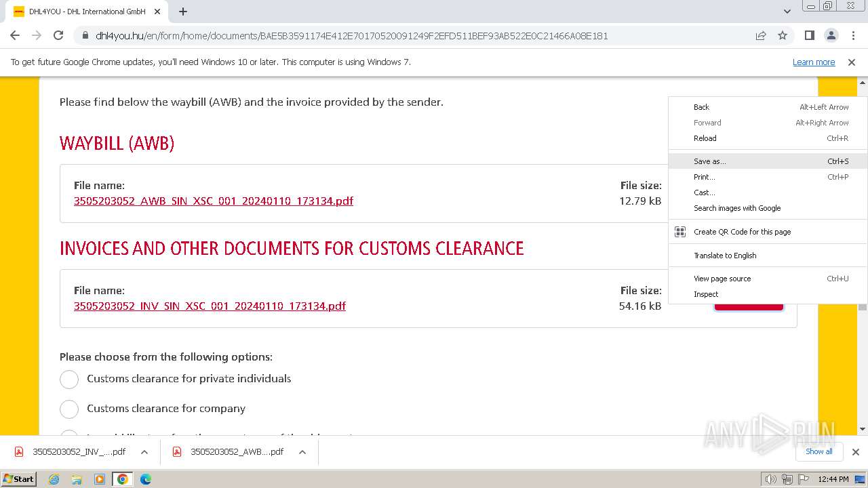This screenshot has height=488, width=868.
Task: Reload the page with the toolbar icon
Action: 58,35
